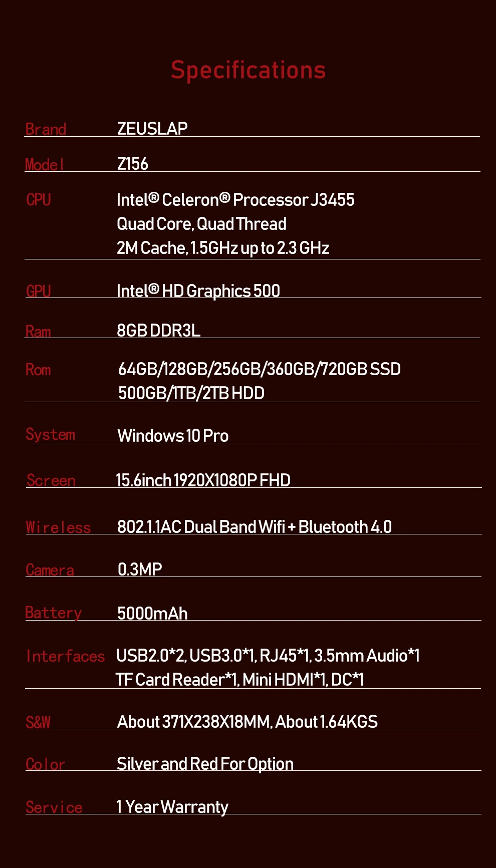The width and height of the screenshot is (496, 868).
Task: Click the Silver and Red For Option text
Action: coord(205,764)
